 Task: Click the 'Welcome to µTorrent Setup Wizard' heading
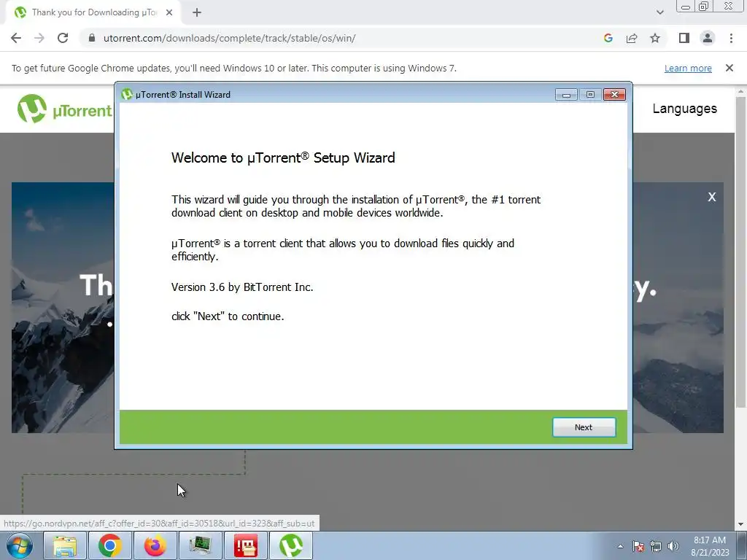click(283, 157)
